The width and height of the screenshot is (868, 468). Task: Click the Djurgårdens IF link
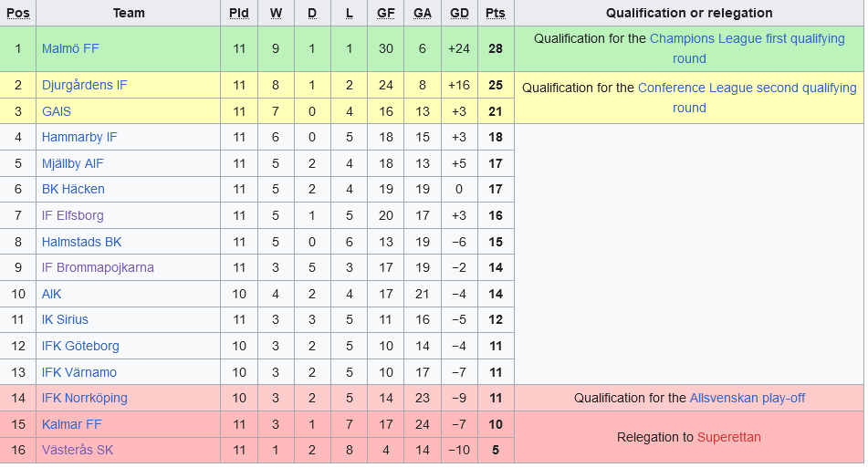(x=84, y=85)
